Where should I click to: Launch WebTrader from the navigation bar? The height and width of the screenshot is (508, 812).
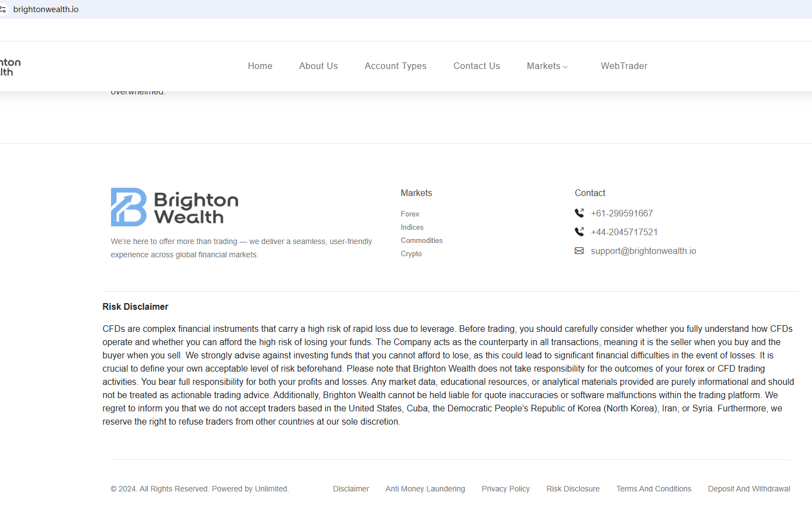click(624, 66)
